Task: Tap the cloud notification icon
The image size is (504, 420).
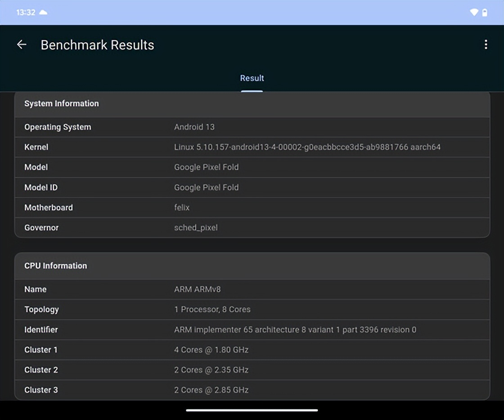Action: 43,13
